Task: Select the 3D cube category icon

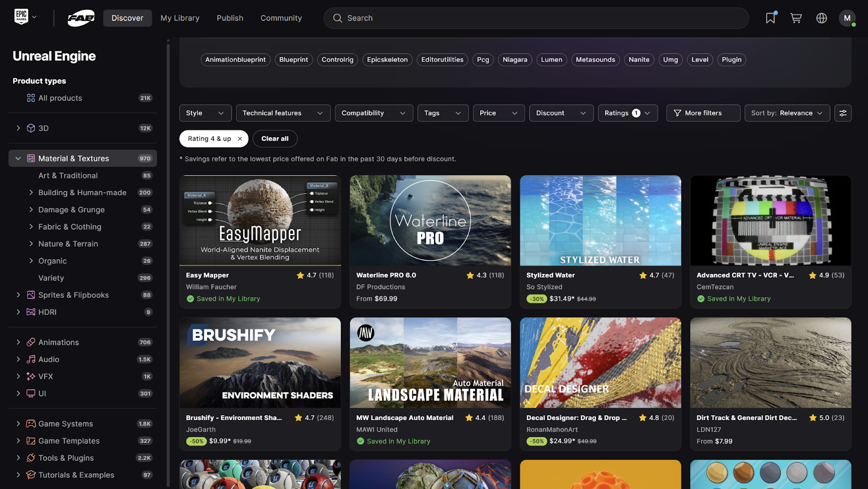Action: pos(31,128)
